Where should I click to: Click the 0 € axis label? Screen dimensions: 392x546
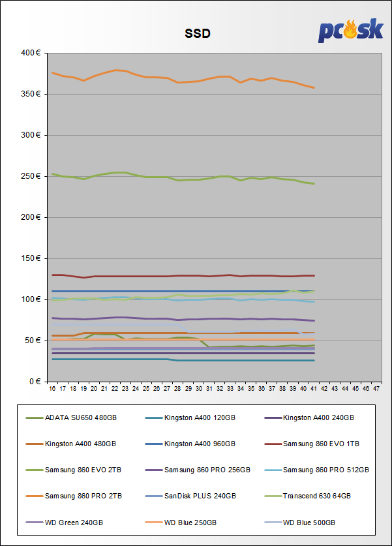(35, 382)
